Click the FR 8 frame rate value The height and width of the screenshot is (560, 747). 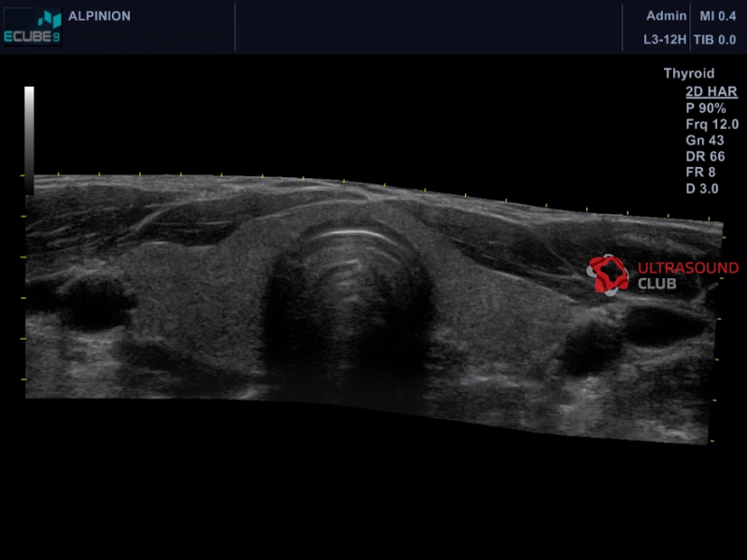[700, 173]
